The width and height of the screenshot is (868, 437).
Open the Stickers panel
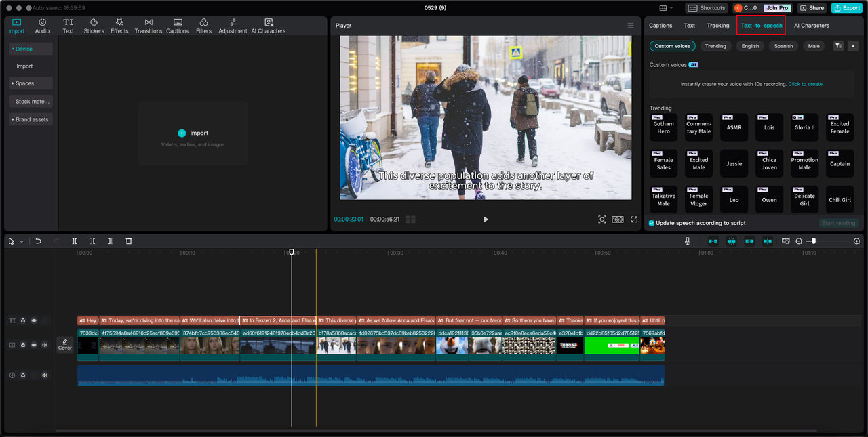(94, 26)
